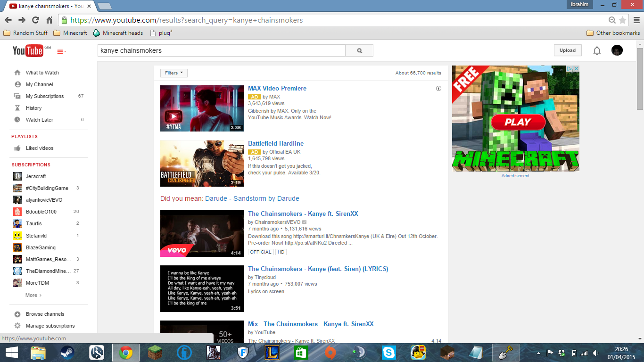Open the Filters dropdown
644x362 pixels.
tap(174, 73)
